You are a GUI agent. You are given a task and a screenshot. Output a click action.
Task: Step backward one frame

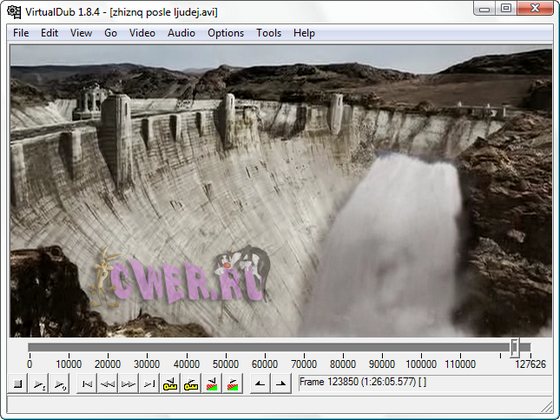(x=108, y=384)
